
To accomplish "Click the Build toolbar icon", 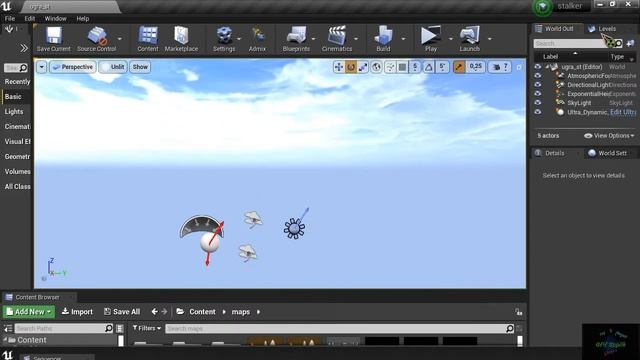I will (383, 39).
